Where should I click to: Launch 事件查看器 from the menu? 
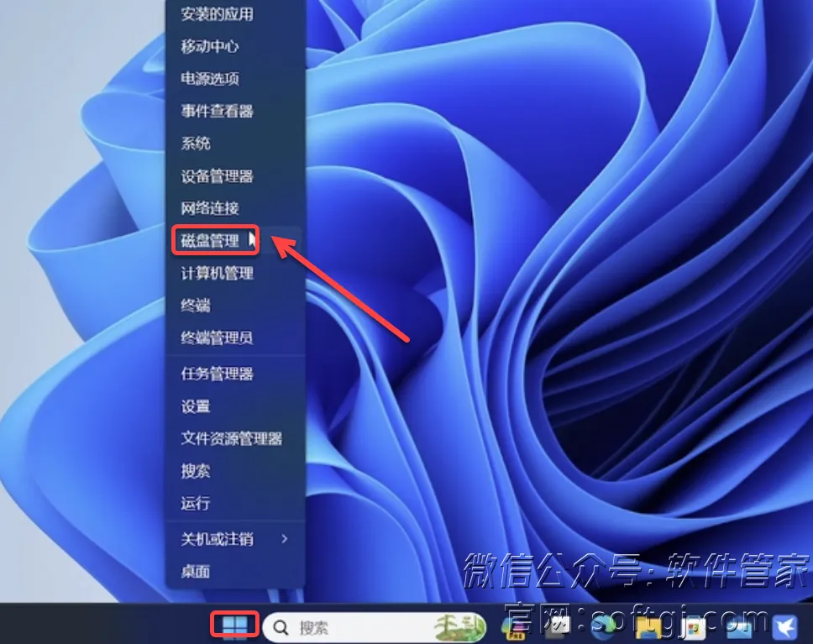tap(235, 111)
